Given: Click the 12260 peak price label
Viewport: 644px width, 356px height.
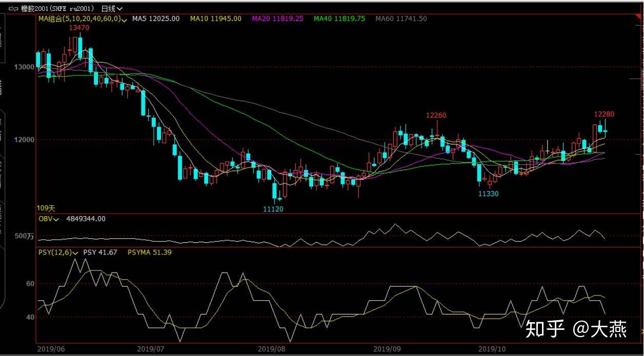Looking at the screenshot, I should (x=436, y=115).
